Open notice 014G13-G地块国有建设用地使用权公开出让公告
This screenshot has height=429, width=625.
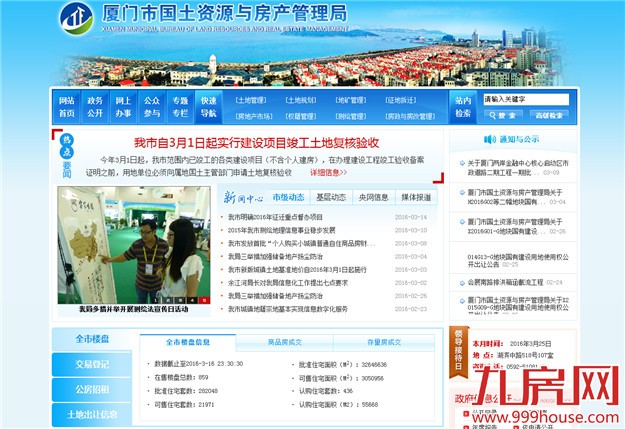tap(518, 261)
